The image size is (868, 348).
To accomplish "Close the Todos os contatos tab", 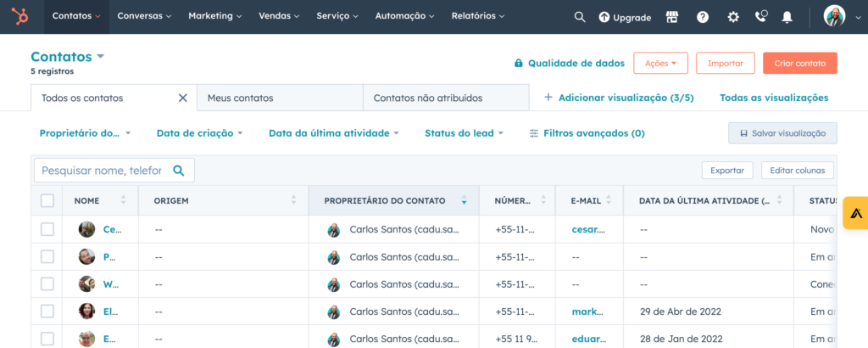I will coord(183,98).
